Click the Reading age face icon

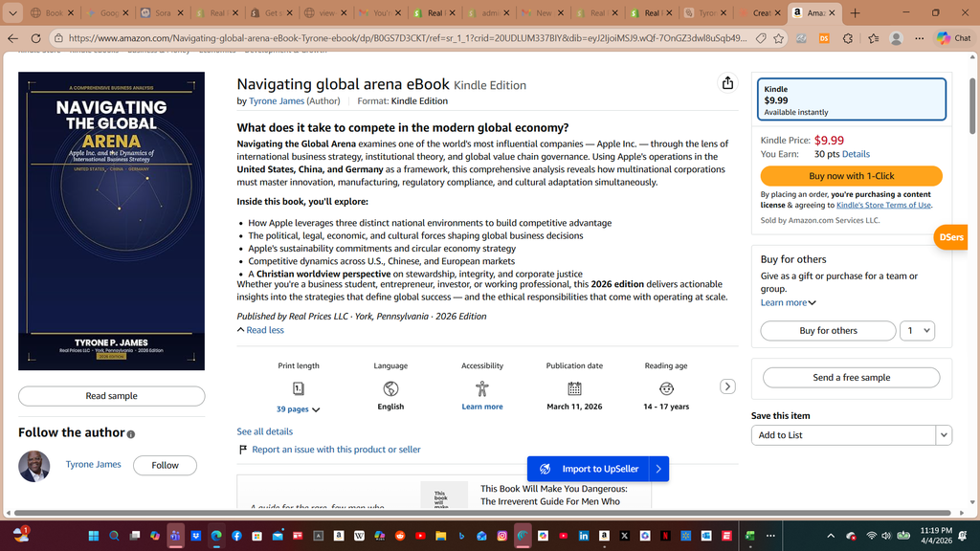pyautogui.click(x=666, y=388)
